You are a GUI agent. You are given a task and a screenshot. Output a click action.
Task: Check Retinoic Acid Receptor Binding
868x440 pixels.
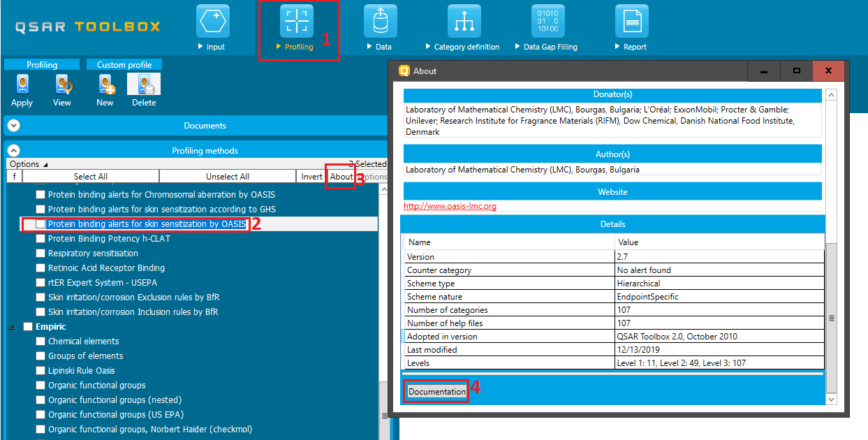pyautogui.click(x=41, y=268)
